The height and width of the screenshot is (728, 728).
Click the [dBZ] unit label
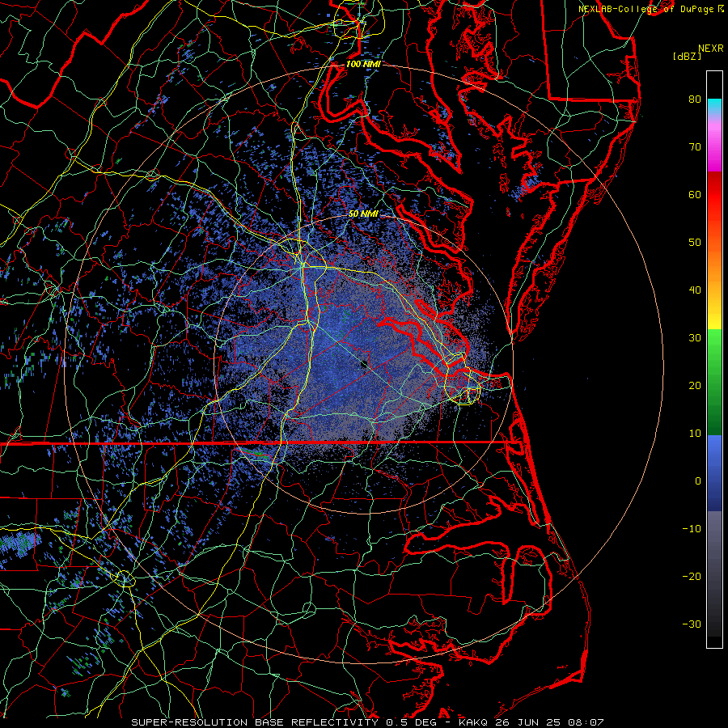click(x=687, y=57)
